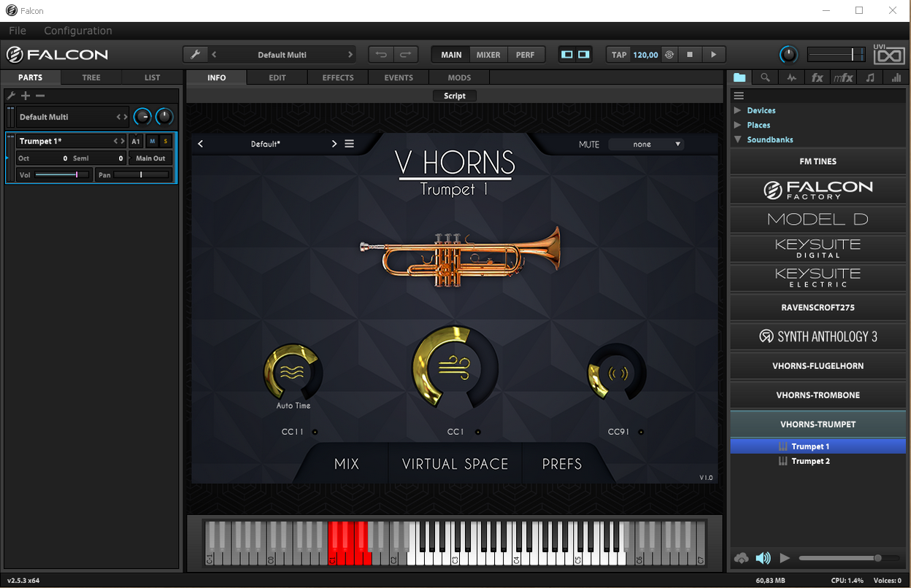Open the MUTE dropdown set to none

click(646, 144)
